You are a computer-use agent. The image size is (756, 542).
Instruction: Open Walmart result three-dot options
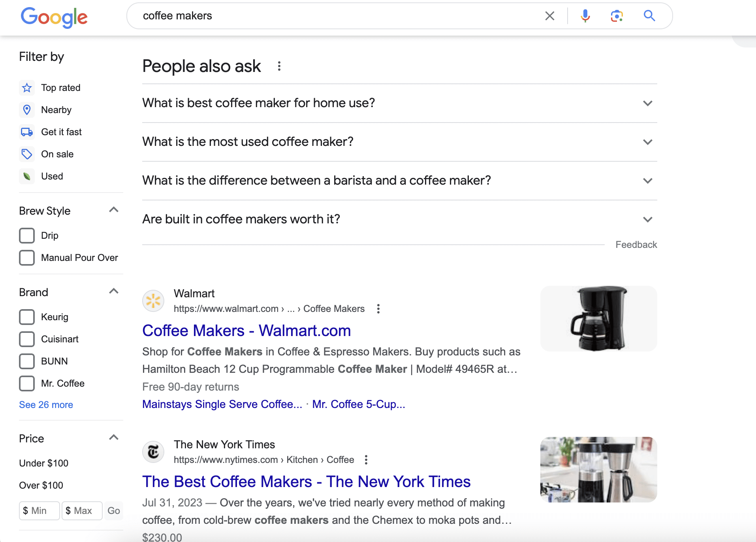[x=378, y=309]
